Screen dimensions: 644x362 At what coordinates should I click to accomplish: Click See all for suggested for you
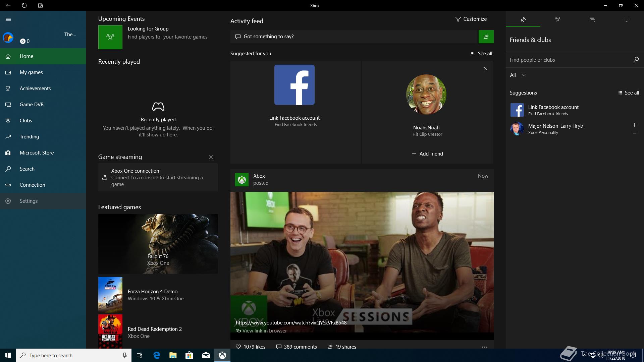[x=481, y=54]
